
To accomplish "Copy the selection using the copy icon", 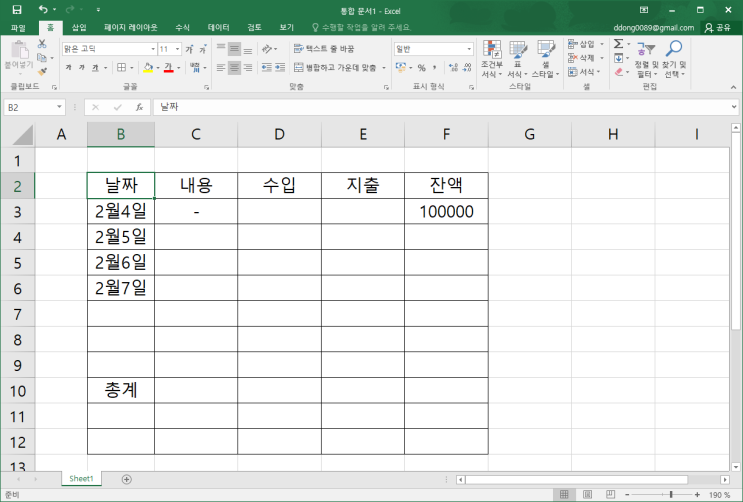I will (42, 58).
